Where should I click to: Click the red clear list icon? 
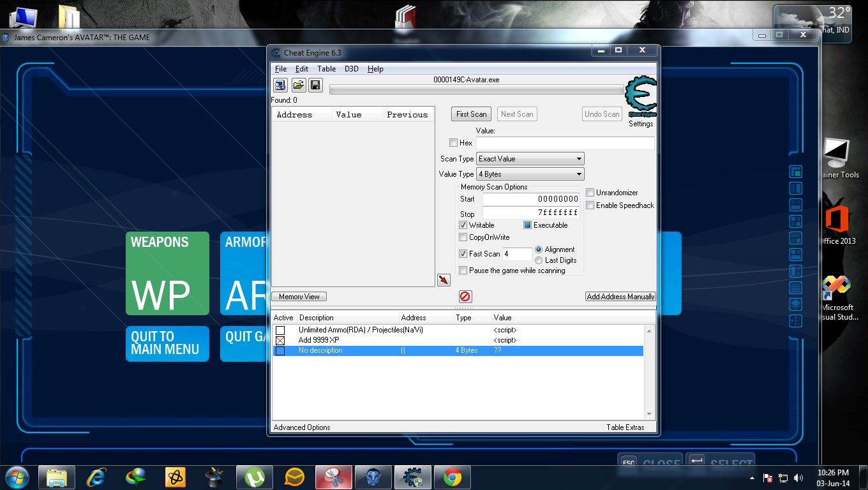click(465, 297)
